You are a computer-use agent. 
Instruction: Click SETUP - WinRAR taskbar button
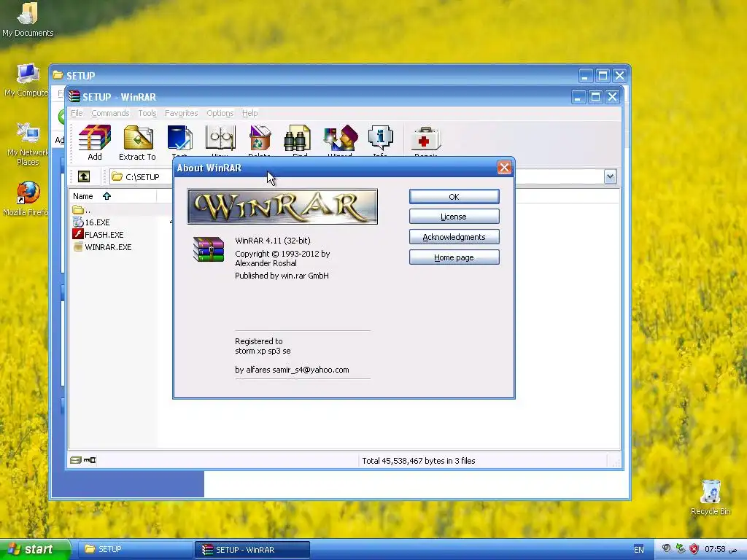(252, 550)
